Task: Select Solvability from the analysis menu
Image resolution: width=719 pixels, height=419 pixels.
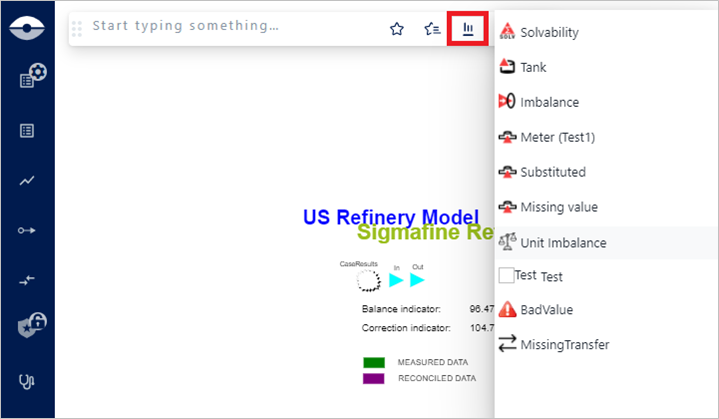Action: coord(549,32)
